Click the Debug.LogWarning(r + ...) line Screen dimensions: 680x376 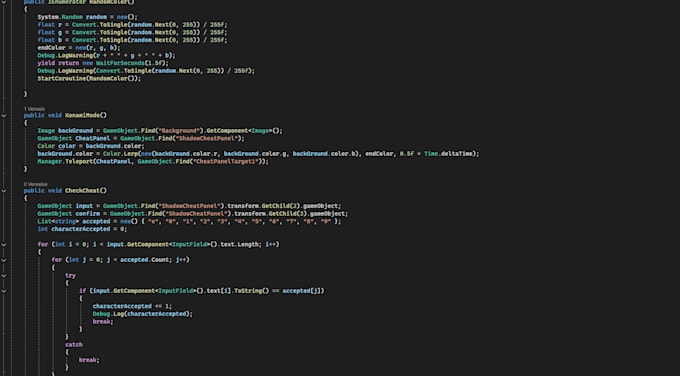coord(106,56)
